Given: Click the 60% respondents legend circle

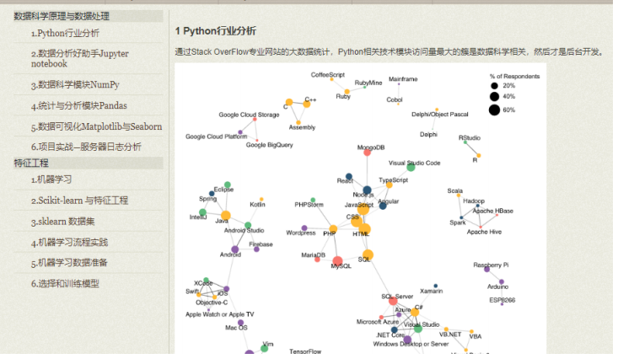Looking at the screenshot, I should (x=494, y=110).
